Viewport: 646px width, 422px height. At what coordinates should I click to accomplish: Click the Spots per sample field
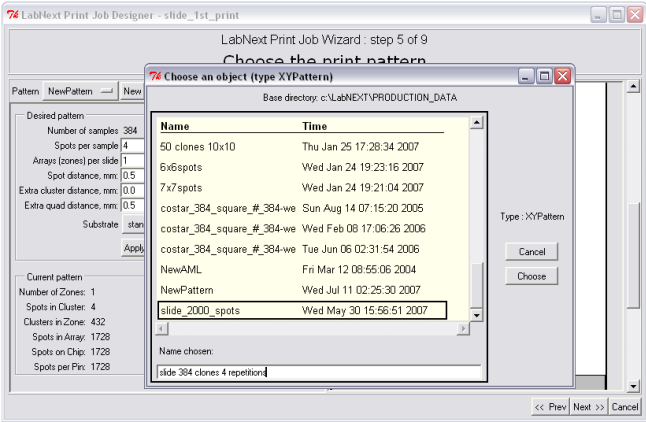pyautogui.click(x=133, y=145)
